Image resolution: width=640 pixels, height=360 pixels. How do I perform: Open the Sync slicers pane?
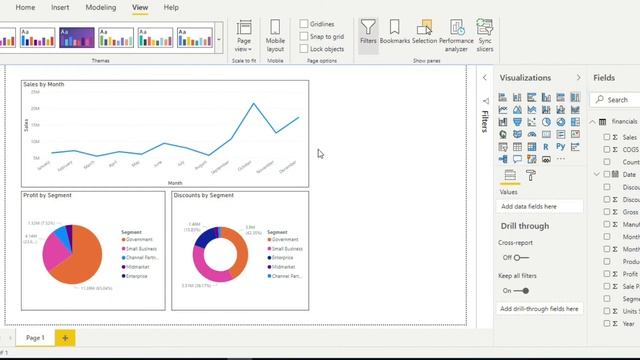pos(485,36)
